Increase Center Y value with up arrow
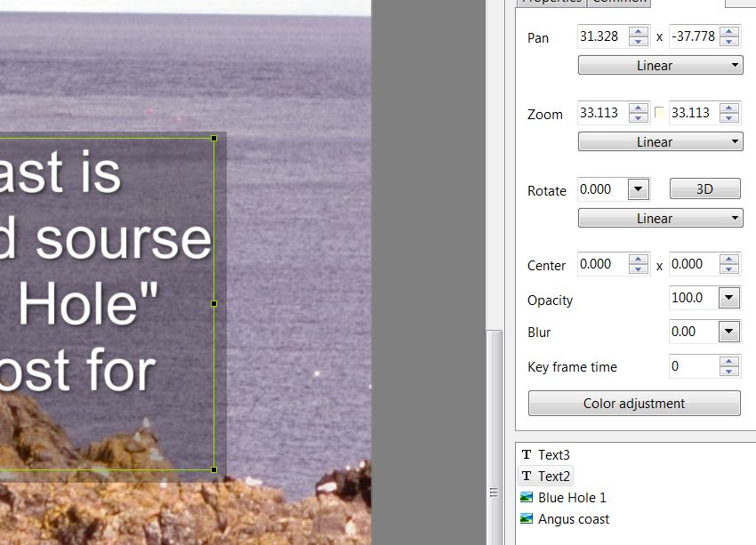756x545 pixels. (729, 260)
